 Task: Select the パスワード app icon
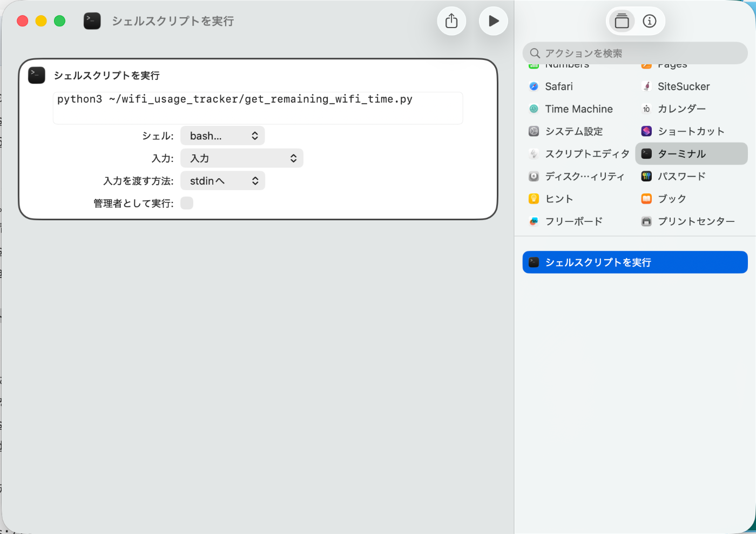[x=646, y=177]
